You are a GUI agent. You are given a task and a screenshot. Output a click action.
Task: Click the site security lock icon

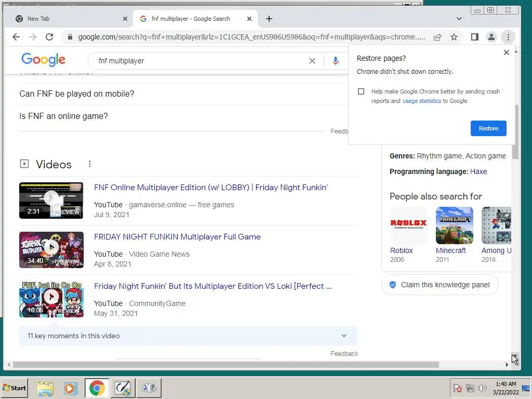point(70,37)
